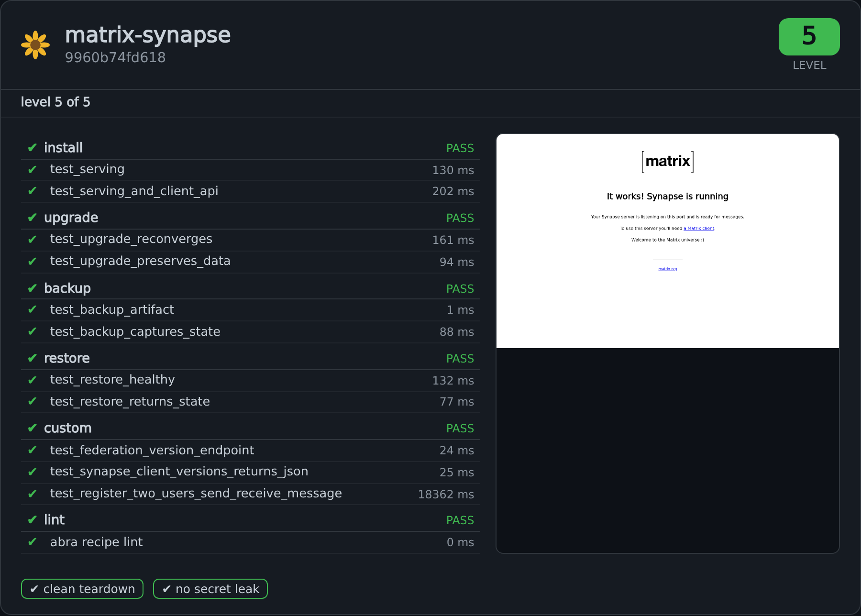The image size is (861, 616).
Task: Click the clean teardown badge
Action: 82,589
